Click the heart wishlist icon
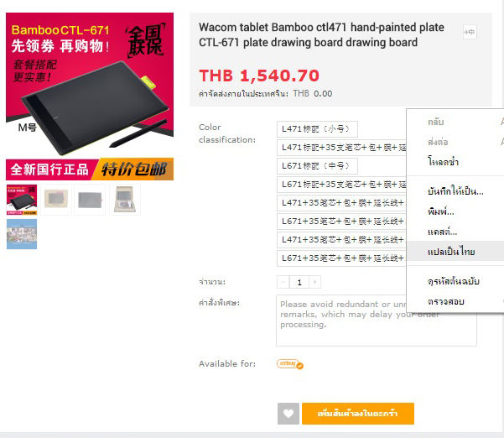 [288, 413]
